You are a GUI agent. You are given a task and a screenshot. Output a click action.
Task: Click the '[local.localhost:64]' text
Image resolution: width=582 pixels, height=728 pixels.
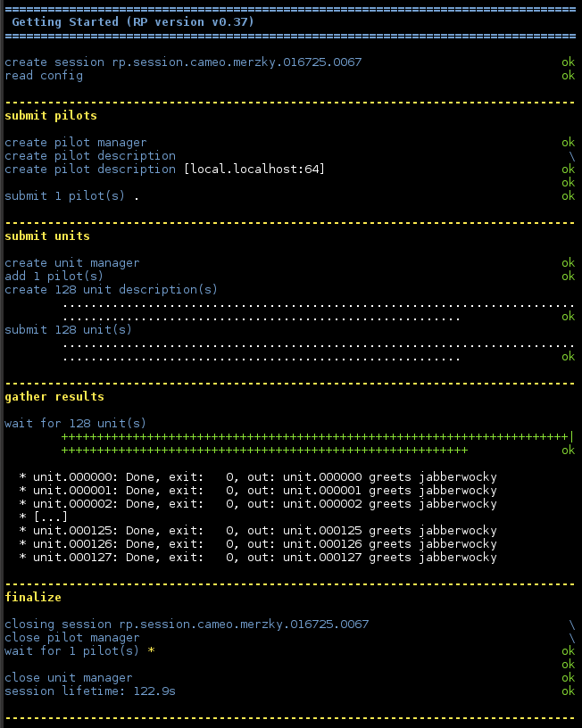pyautogui.click(x=254, y=169)
